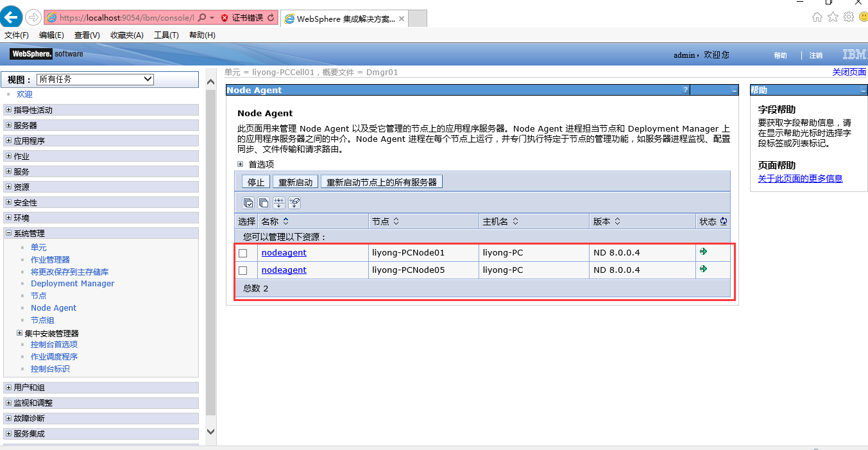Click the IBM logo in the banner
This screenshot has width=868, height=450.
coord(854,55)
